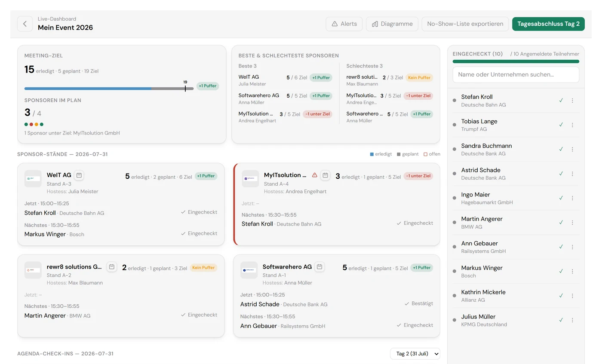Viewport: 602px width, 364px height.
Task: Click the meeting goal progress bar
Action: pyautogui.click(x=109, y=89)
